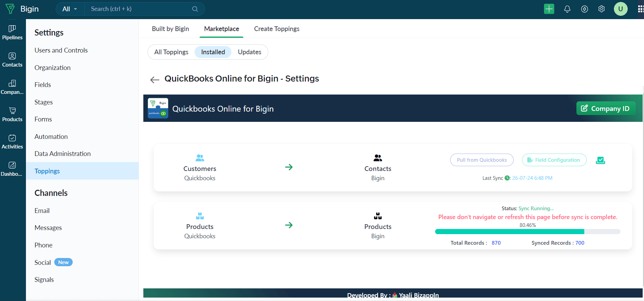This screenshot has width=644, height=301.
Task: Open the apps grid launcher icon
Action: 640,9
